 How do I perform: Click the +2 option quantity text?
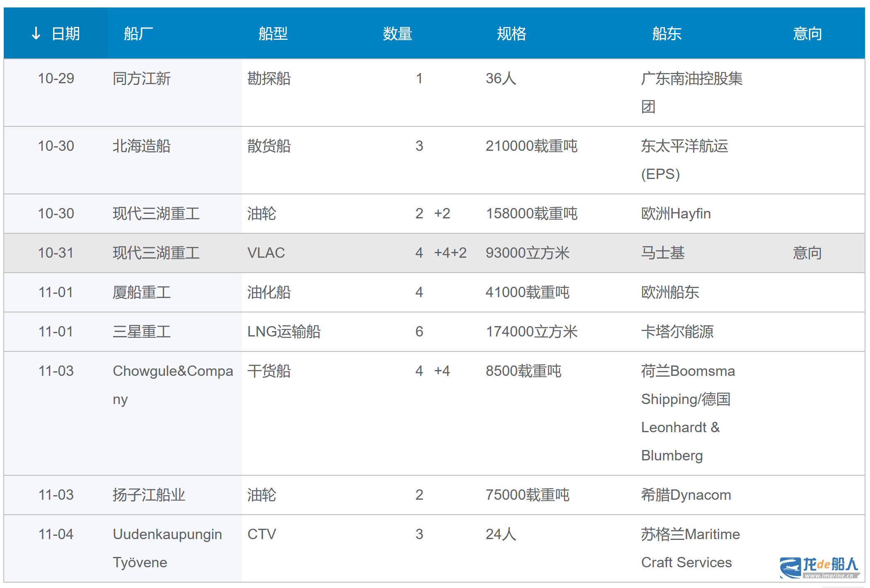[x=442, y=213]
